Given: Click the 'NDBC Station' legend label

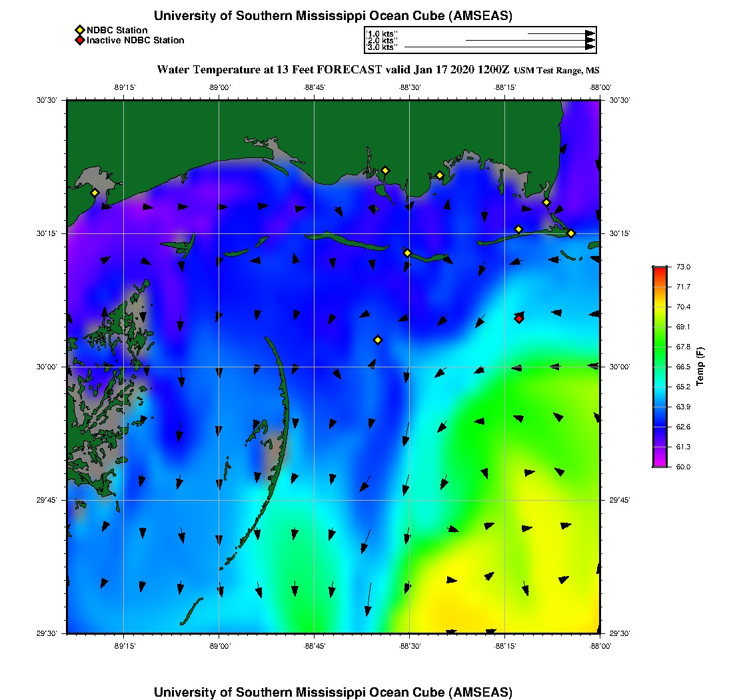Looking at the screenshot, I should pos(117,31).
